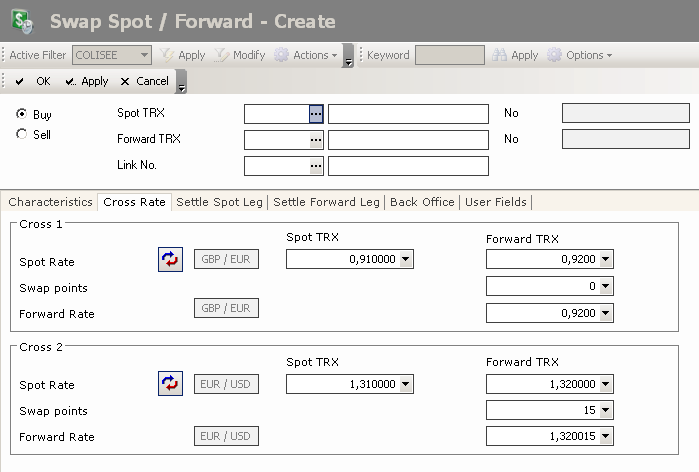Open the Back Office tab
Viewport: 699px width, 472px height.
(422, 202)
